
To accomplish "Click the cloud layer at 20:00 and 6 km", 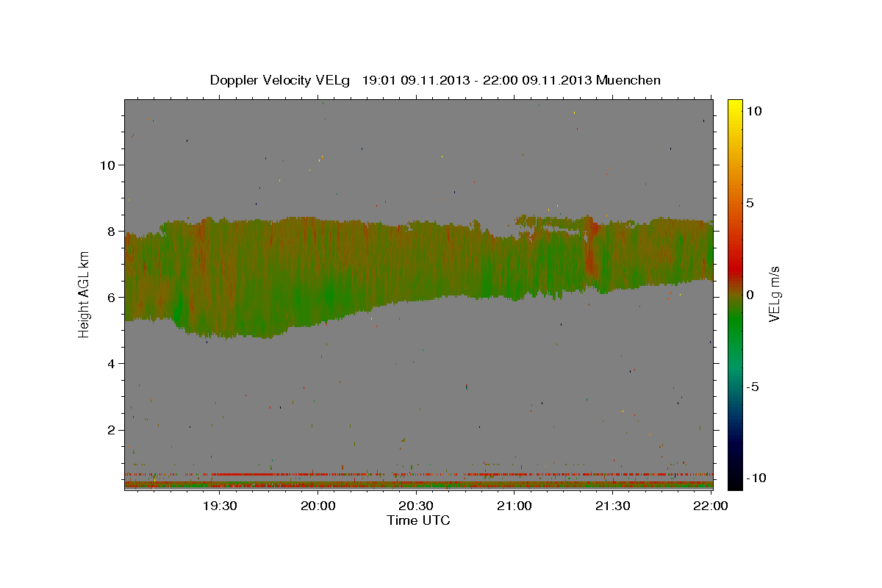I will pos(318,297).
